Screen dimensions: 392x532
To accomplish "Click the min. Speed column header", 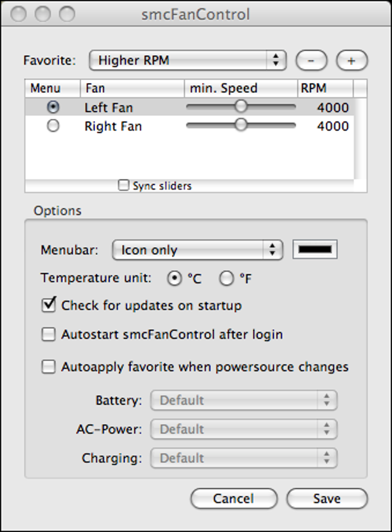I will [x=241, y=88].
